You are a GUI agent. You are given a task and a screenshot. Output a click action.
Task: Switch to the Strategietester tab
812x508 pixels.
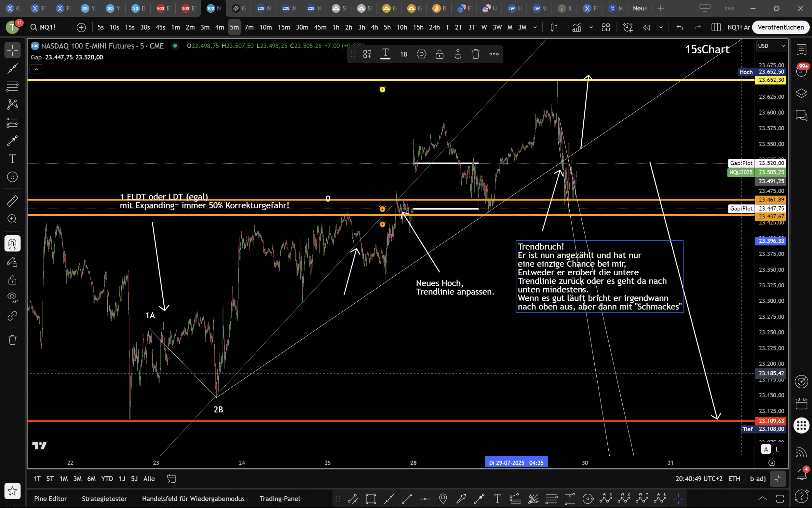(x=104, y=499)
